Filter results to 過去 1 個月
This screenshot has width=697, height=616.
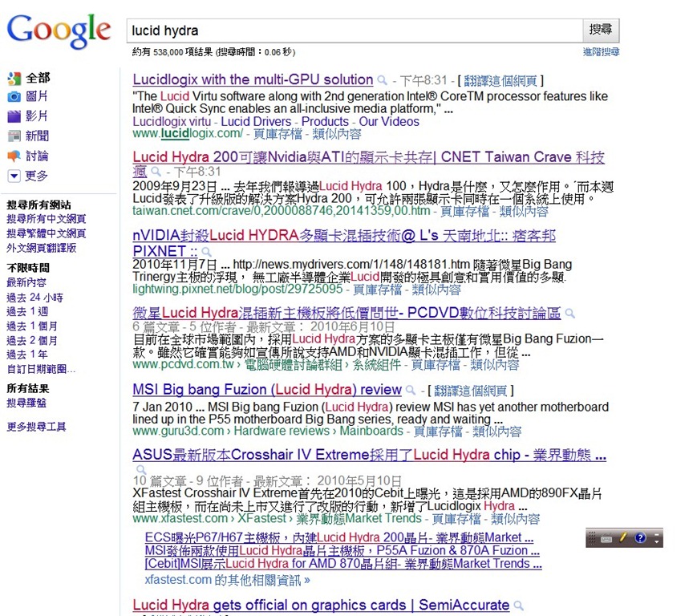pos(32,326)
